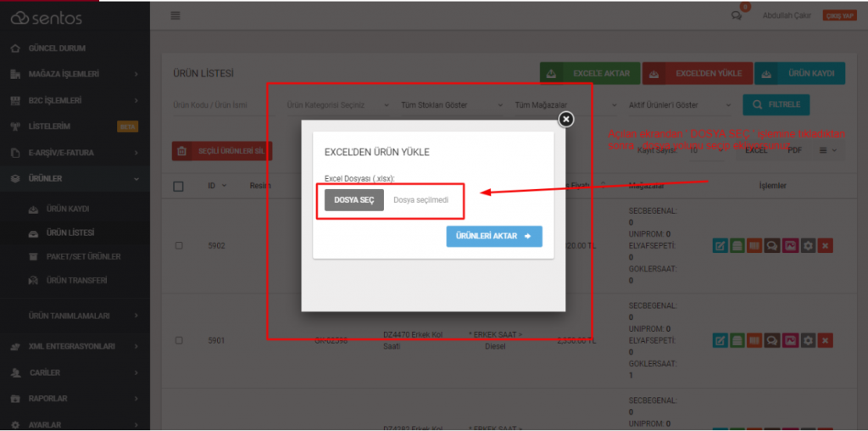
Task: Click green stock icon for product 5901
Action: [737, 340]
